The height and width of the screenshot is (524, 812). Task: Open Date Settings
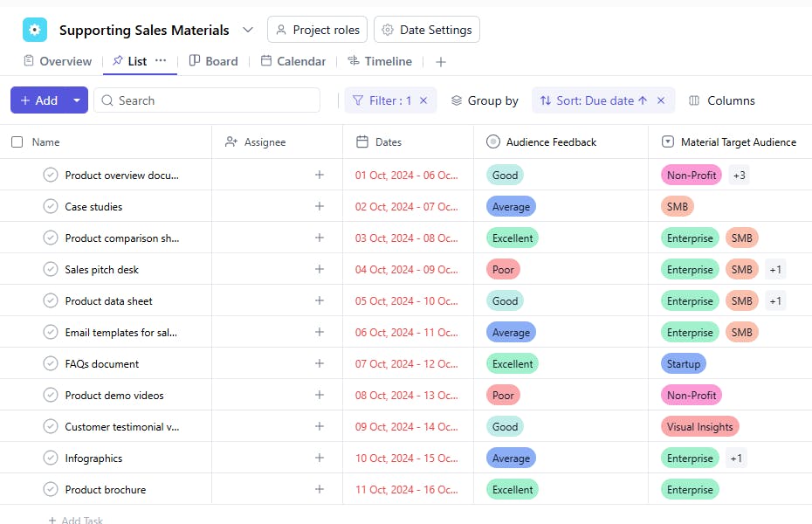point(427,30)
